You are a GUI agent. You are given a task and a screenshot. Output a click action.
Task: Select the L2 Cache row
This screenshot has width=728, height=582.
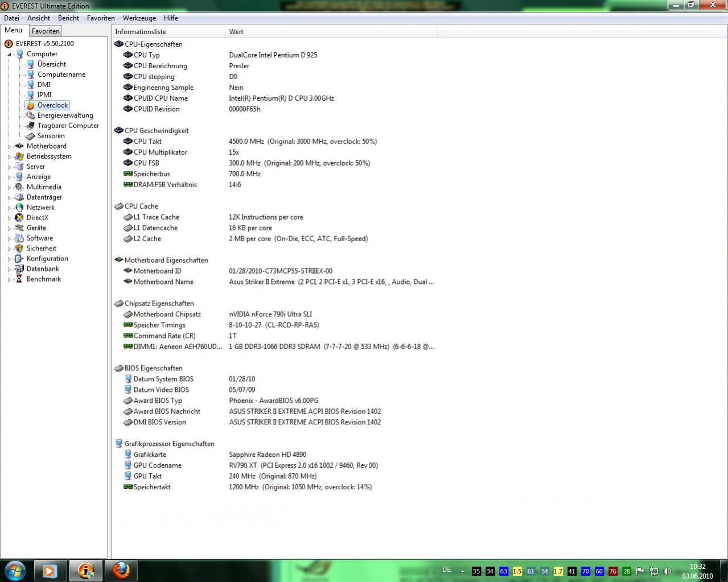pos(275,239)
